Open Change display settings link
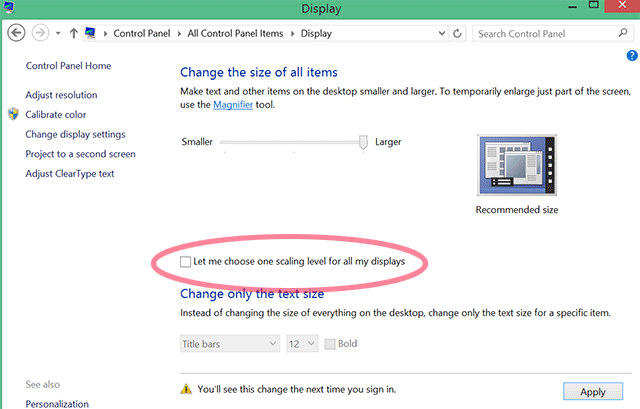640x409 pixels. tap(75, 134)
